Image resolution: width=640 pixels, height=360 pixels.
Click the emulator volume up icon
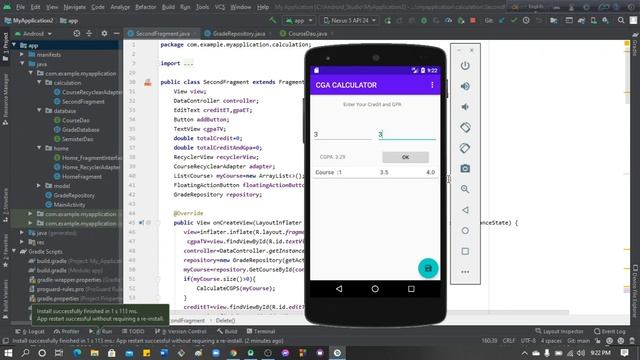[465, 86]
